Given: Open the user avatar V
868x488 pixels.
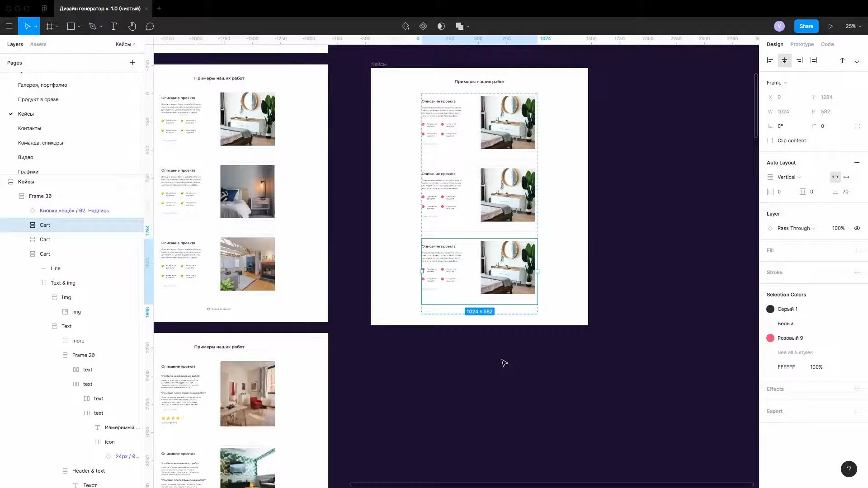Looking at the screenshot, I should pos(779,26).
